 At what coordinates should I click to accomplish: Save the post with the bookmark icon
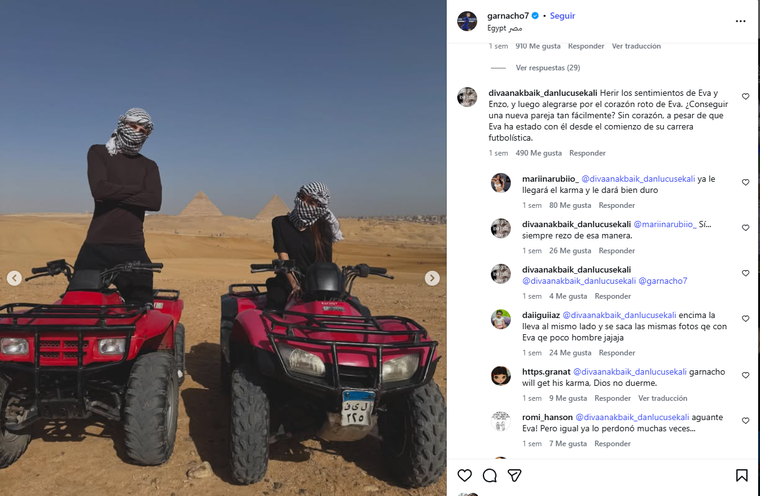(741, 475)
